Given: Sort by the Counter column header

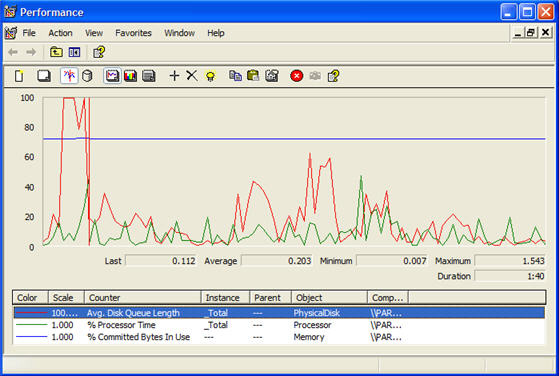Looking at the screenshot, I should point(143,297).
